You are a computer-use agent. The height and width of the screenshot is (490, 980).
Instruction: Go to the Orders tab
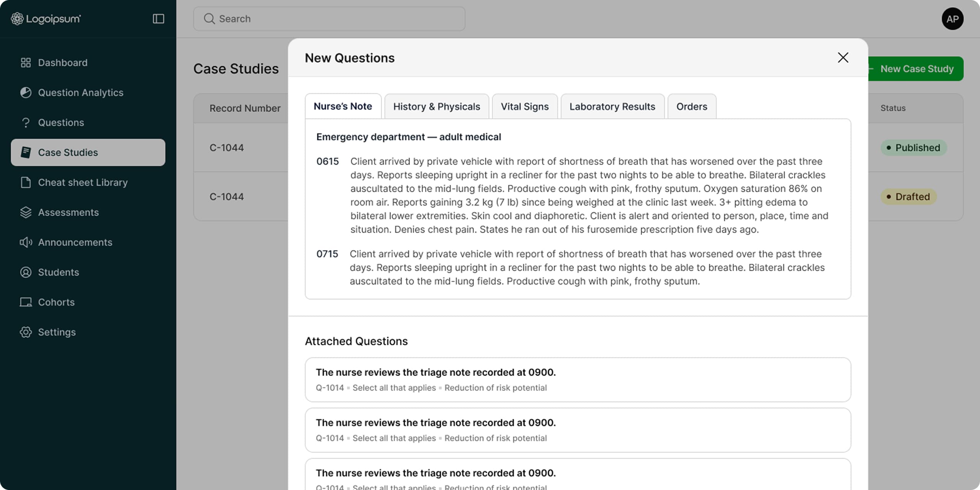(692, 106)
